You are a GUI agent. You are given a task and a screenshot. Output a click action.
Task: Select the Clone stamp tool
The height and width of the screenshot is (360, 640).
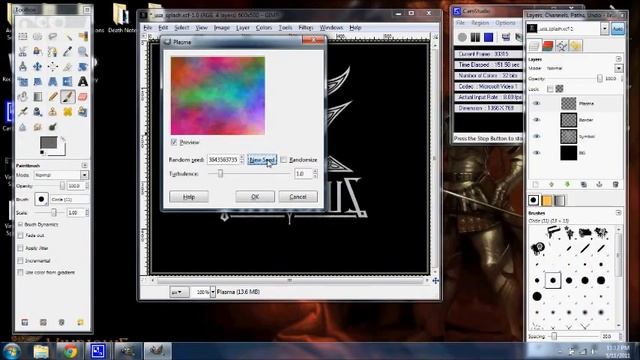coord(53,111)
